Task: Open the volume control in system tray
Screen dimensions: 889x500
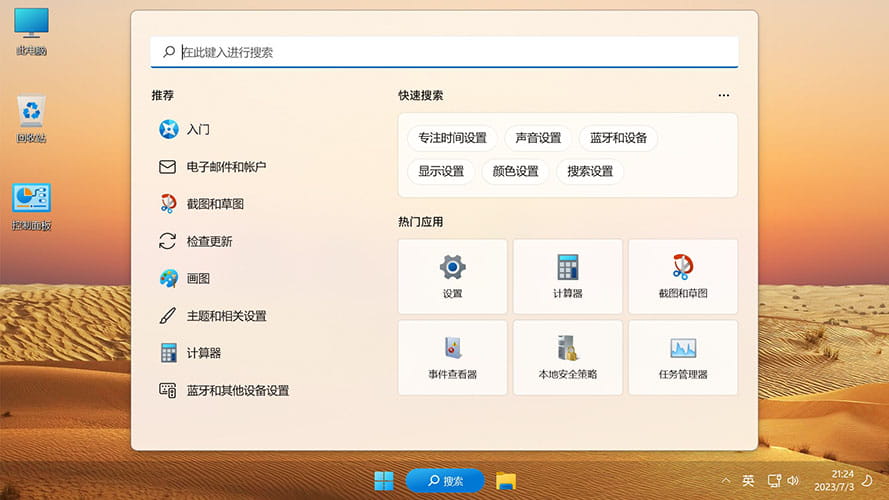Action: click(793, 481)
